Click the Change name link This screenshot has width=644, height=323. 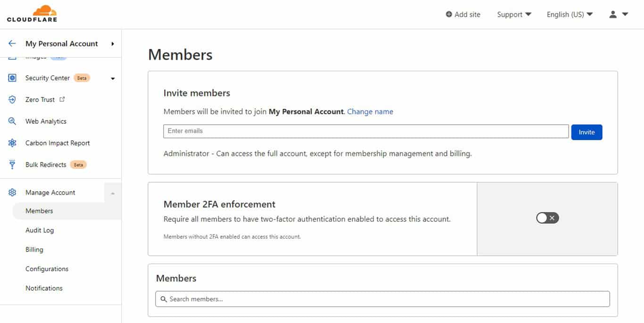pyautogui.click(x=370, y=112)
